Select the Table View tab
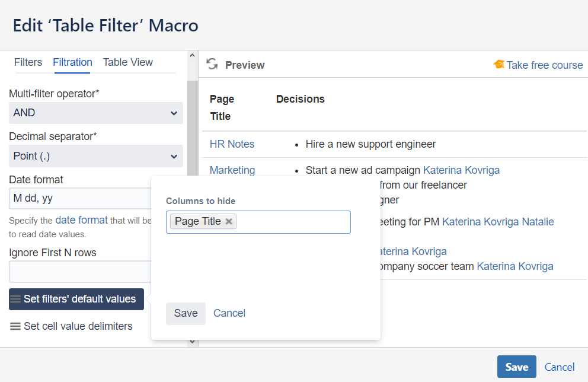Viewport: 588px width, 382px height. [x=127, y=62]
